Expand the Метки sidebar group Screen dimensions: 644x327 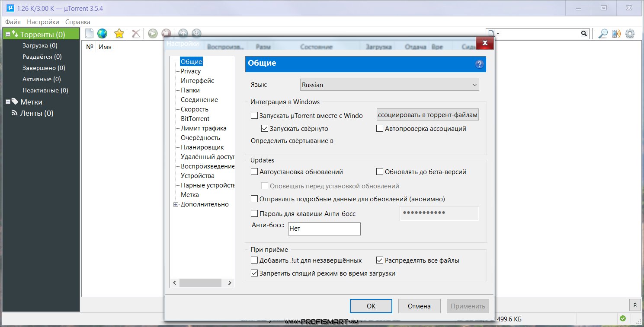tap(7, 102)
